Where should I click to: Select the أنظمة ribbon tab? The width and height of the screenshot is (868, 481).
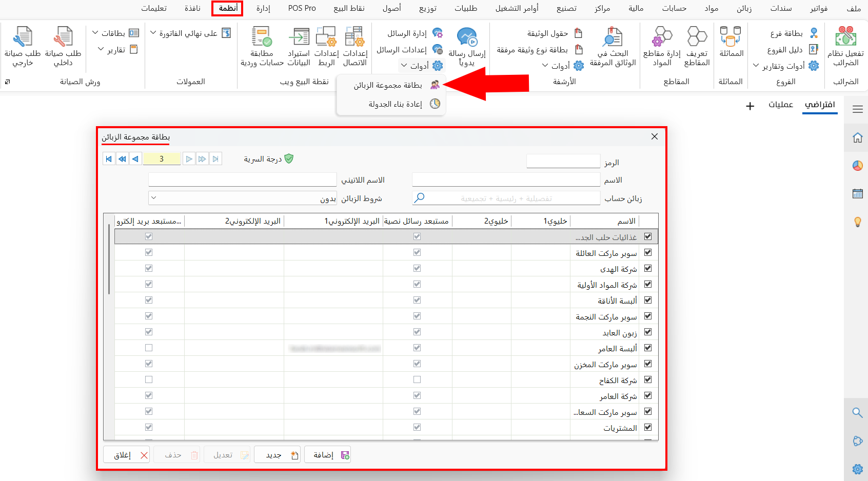tap(227, 8)
